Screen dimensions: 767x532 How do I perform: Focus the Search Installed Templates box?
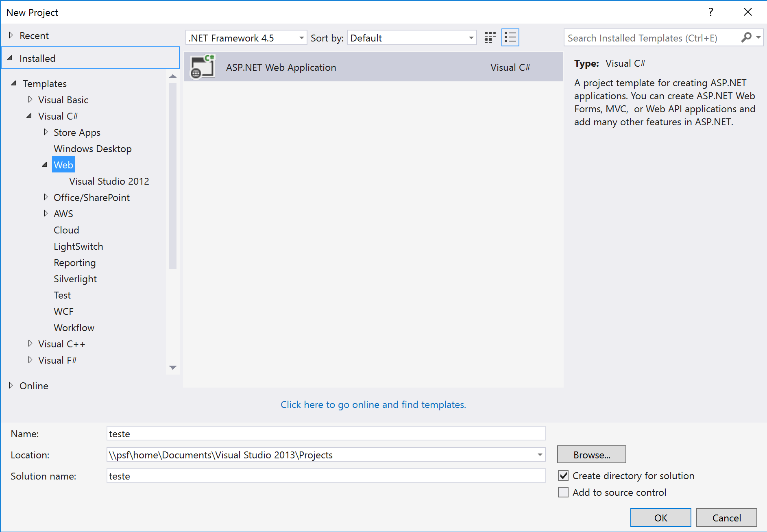pos(652,38)
